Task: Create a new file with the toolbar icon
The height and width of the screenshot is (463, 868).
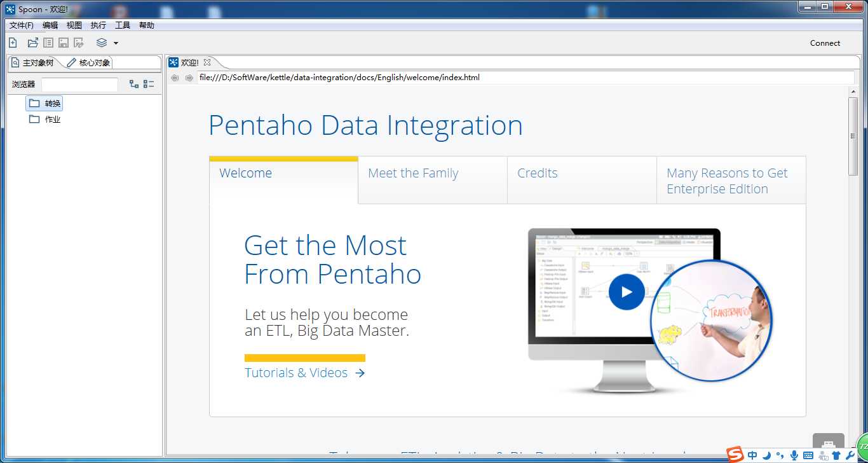Action: [x=13, y=43]
